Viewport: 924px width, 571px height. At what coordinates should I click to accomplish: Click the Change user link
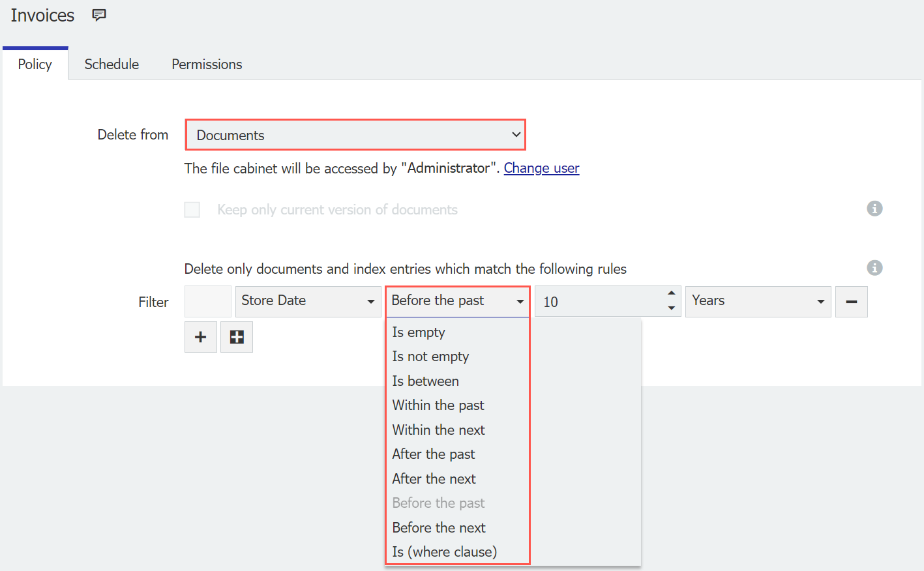tap(541, 168)
